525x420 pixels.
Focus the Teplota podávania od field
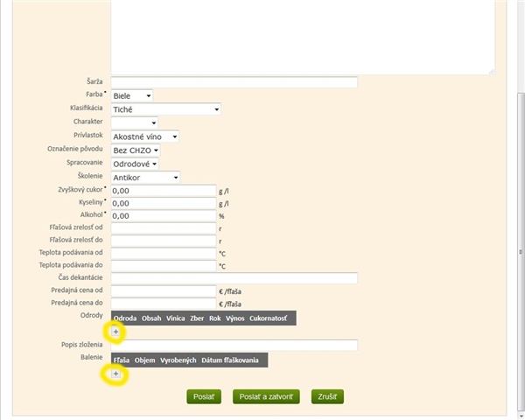click(164, 254)
